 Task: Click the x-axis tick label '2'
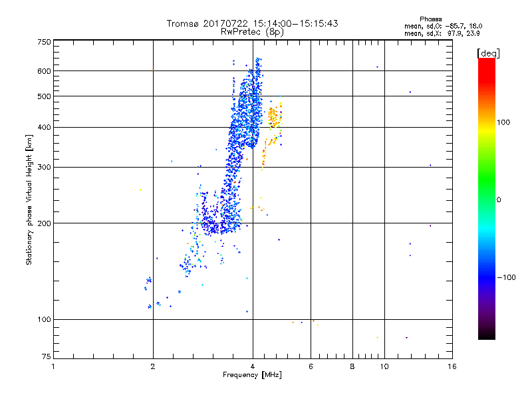153,366
